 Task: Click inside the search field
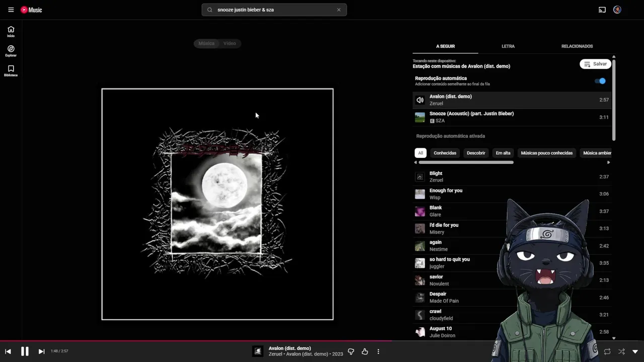point(274,10)
